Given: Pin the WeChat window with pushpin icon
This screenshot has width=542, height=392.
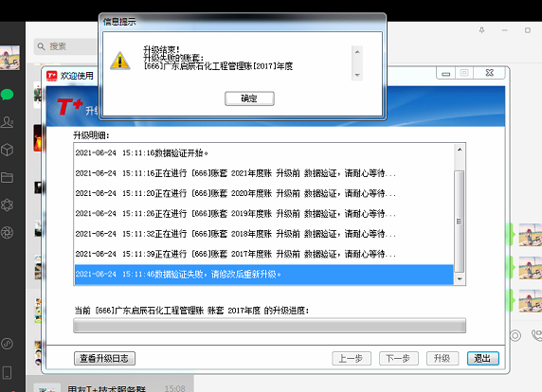Looking at the screenshot, I should 482,30.
